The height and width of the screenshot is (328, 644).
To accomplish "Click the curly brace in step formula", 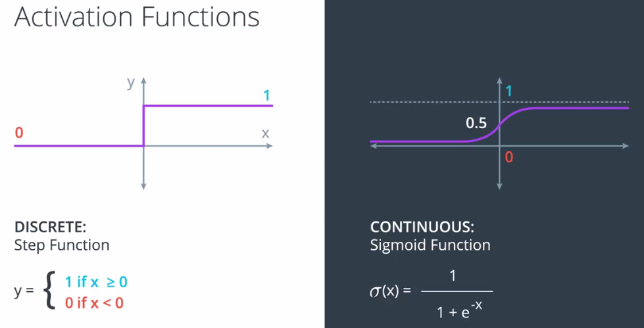I will coord(50,293).
